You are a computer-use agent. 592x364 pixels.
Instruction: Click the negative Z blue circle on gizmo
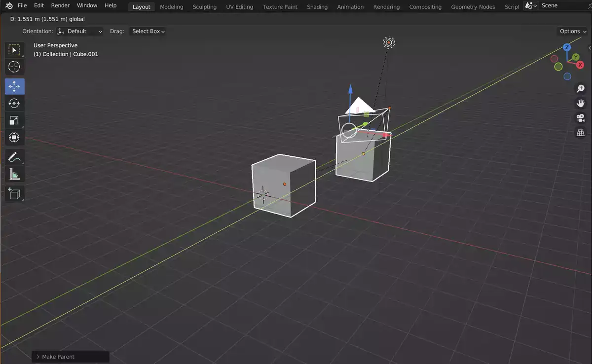pos(567,76)
